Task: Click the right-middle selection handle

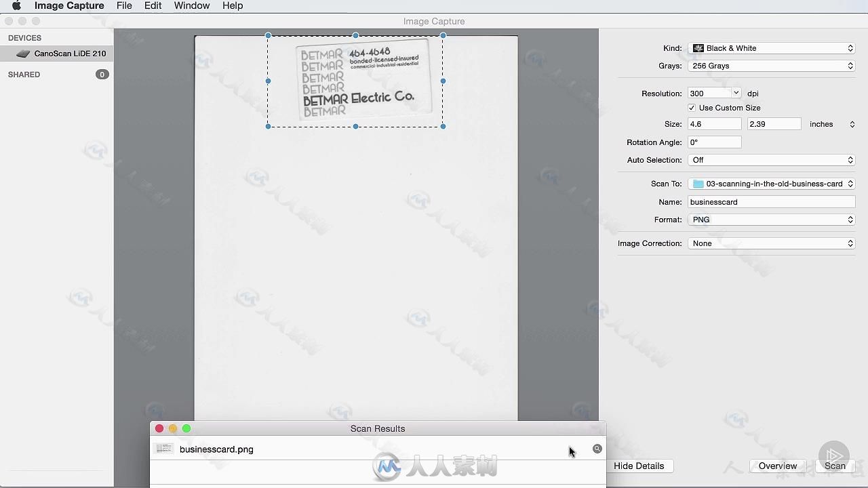Action: point(443,81)
